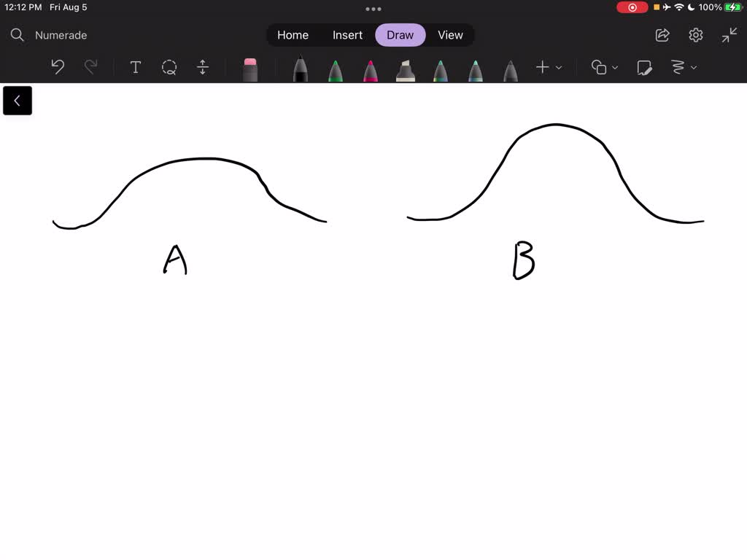Click the Undo icon
747x560 pixels.
pyautogui.click(x=58, y=67)
